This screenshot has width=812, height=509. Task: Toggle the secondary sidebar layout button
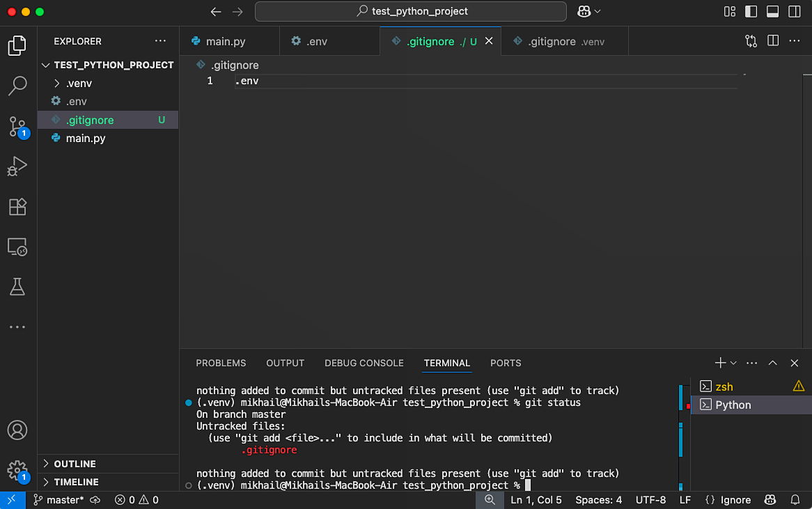(794, 12)
